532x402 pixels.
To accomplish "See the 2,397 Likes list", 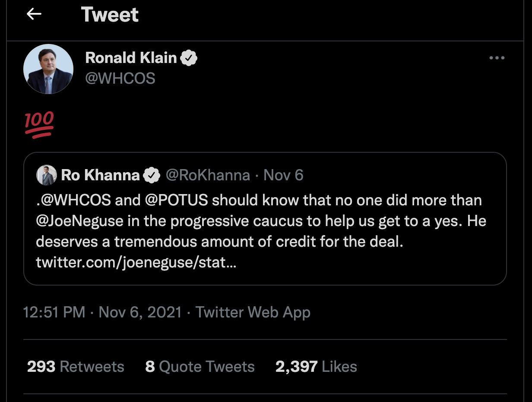I will point(316,367).
